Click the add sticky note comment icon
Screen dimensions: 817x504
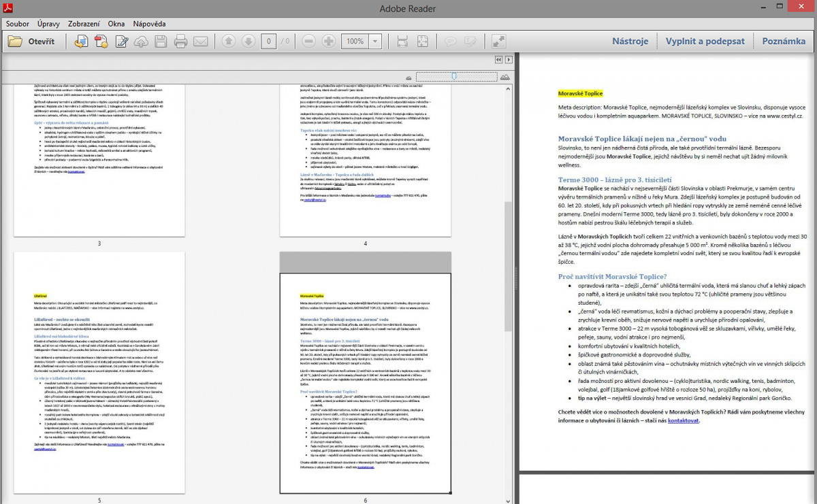451,41
